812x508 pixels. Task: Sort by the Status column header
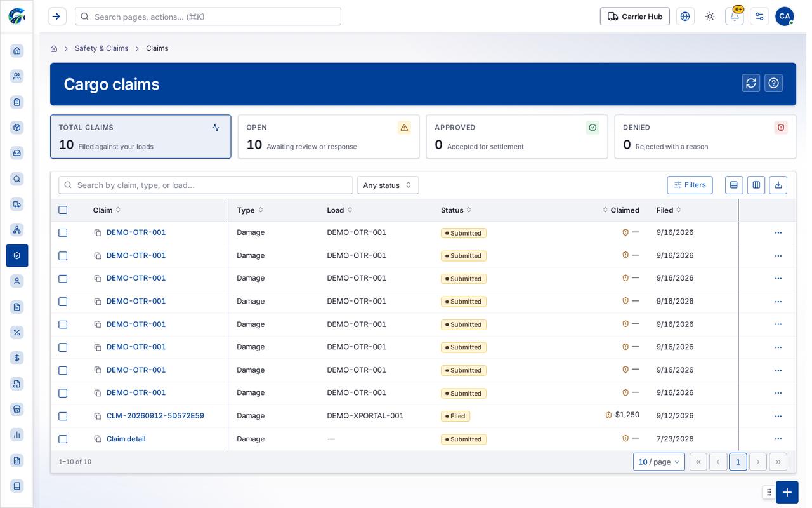pyautogui.click(x=456, y=210)
